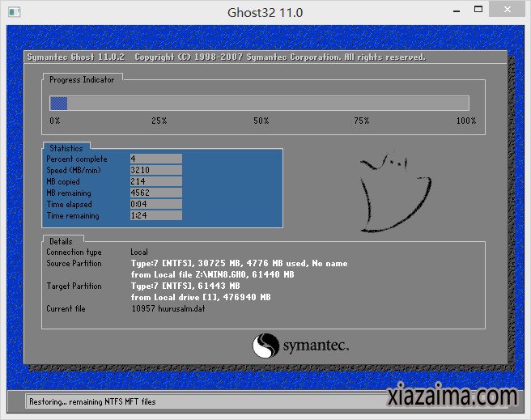Close the Ghost32 11.0 window

tap(507, 9)
